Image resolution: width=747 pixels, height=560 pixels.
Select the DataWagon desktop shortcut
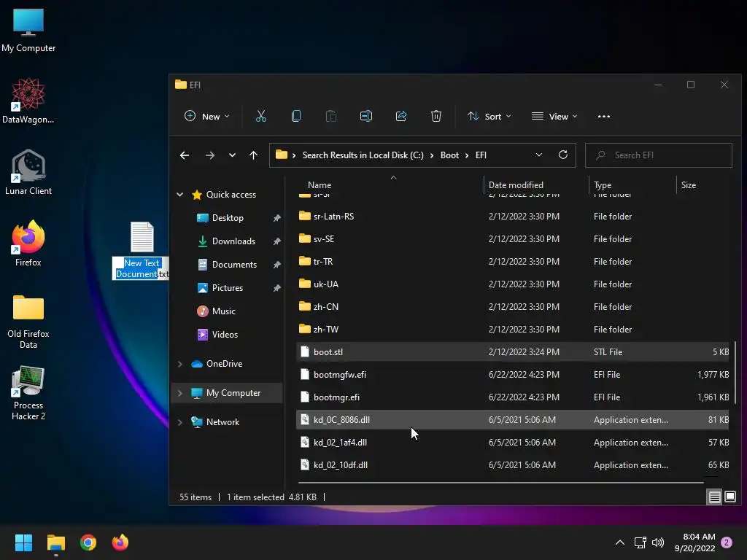point(28,101)
